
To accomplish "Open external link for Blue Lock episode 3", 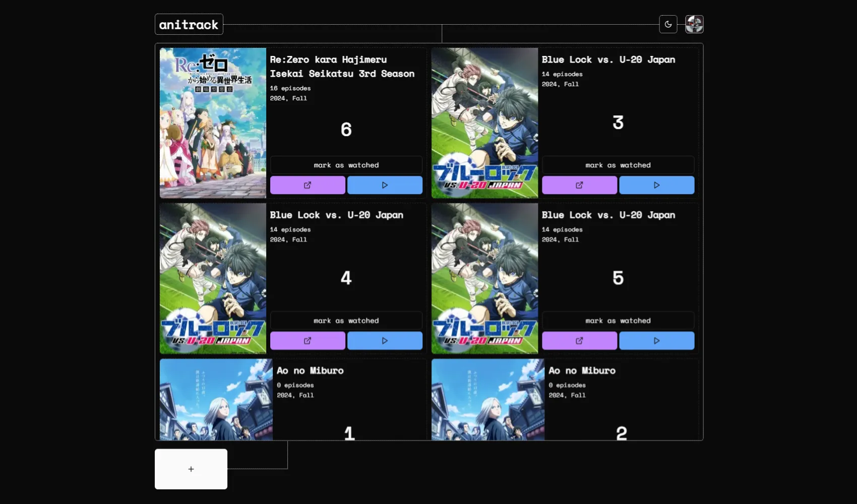I will 579,185.
